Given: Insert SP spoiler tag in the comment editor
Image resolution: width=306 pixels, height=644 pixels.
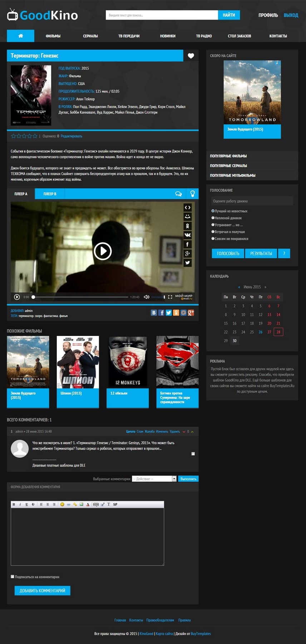Looking at the screenshot, I should tap(115, 504).
